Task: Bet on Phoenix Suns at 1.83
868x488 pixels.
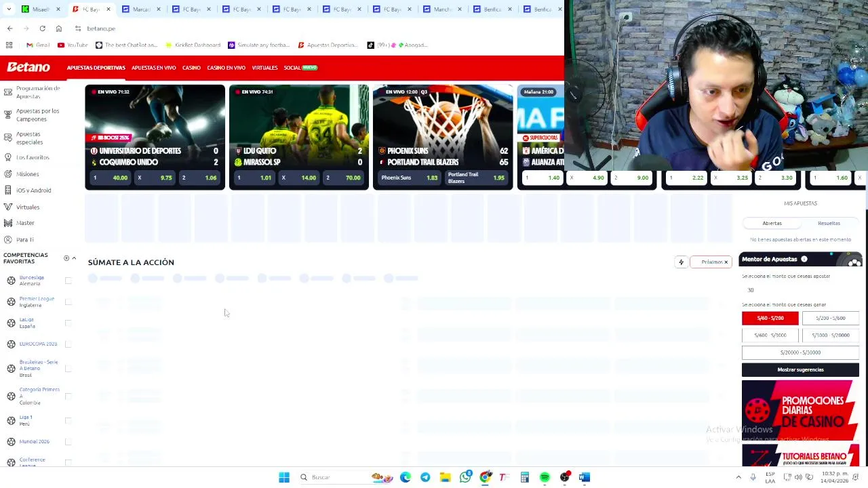Action: coord(409,178)
